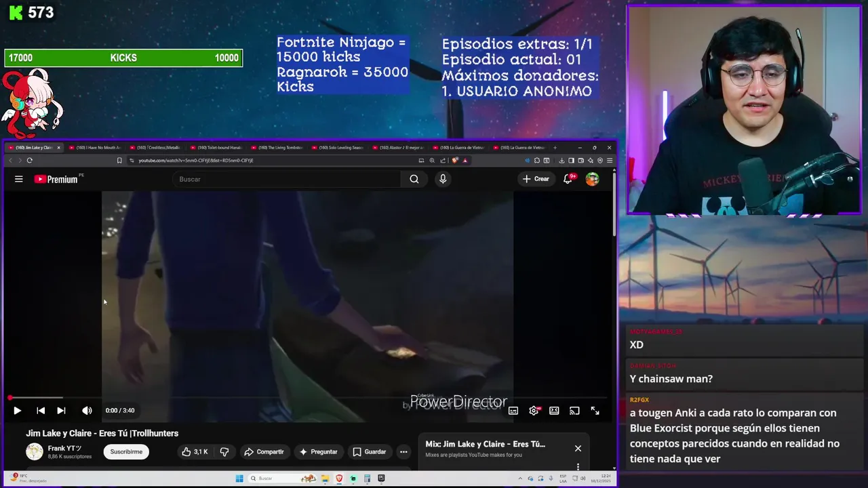Share the video via Compartir

coord(264,451)
